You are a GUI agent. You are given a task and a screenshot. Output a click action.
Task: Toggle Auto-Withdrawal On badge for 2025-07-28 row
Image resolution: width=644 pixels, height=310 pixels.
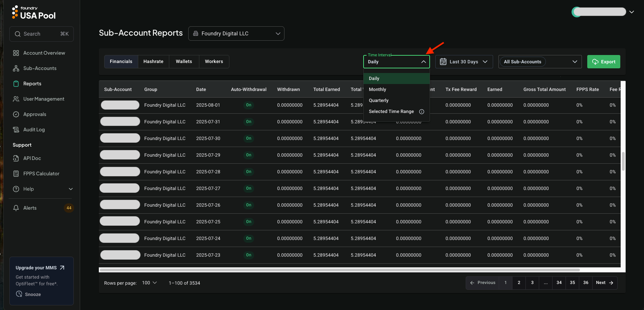click(248, 172)
